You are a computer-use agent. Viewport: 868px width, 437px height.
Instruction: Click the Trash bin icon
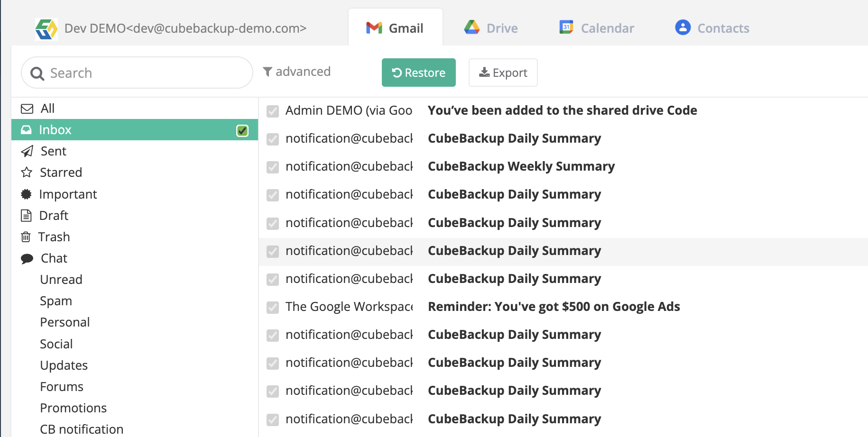coord(26,237)
